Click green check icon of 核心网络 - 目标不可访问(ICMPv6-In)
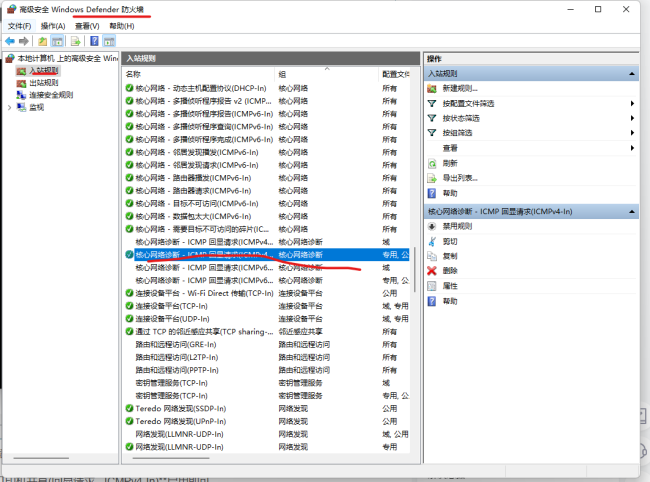 [x=129, y=203]
